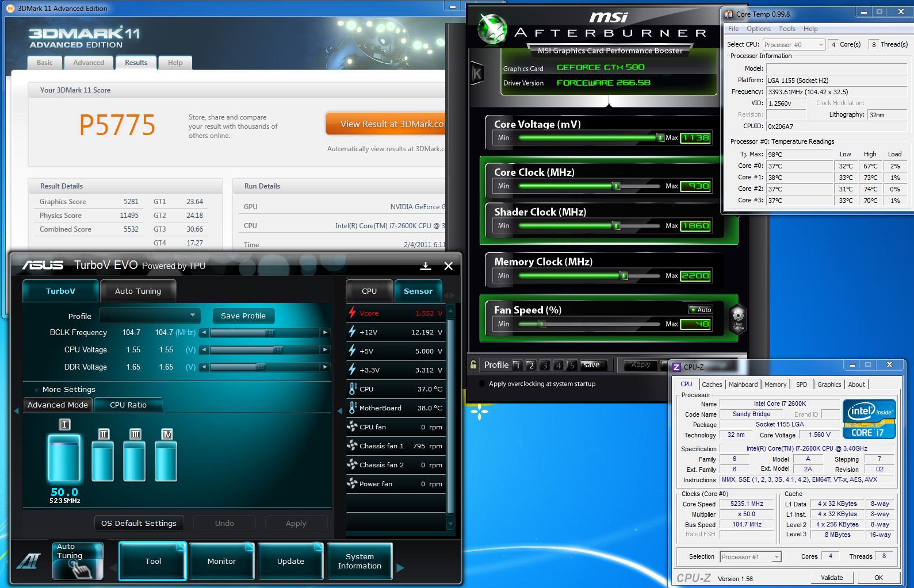The height and width of the screenshot is (588, 914).
Task: Click the 3DMark 11 title bar icon
Action: 10,8
